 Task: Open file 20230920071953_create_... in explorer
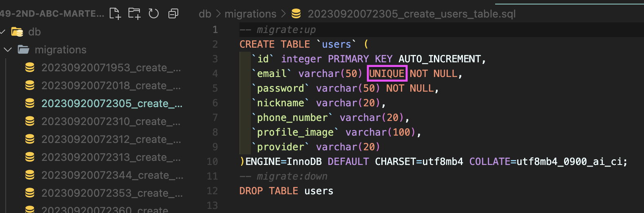(111, 68)
